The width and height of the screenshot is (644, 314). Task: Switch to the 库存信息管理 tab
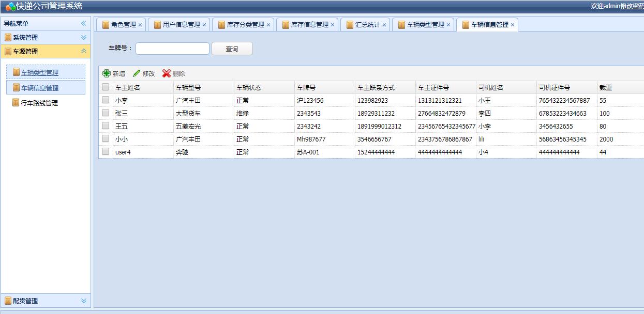pos(309,25)
